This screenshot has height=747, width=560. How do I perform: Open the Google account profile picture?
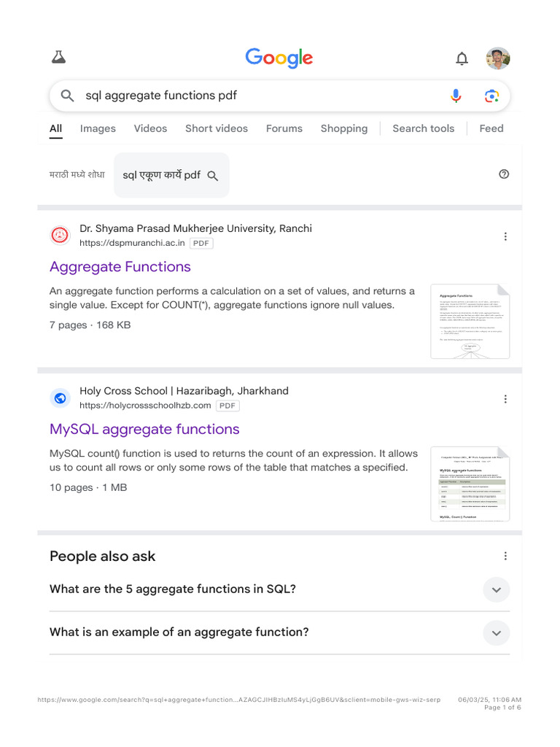498,58
